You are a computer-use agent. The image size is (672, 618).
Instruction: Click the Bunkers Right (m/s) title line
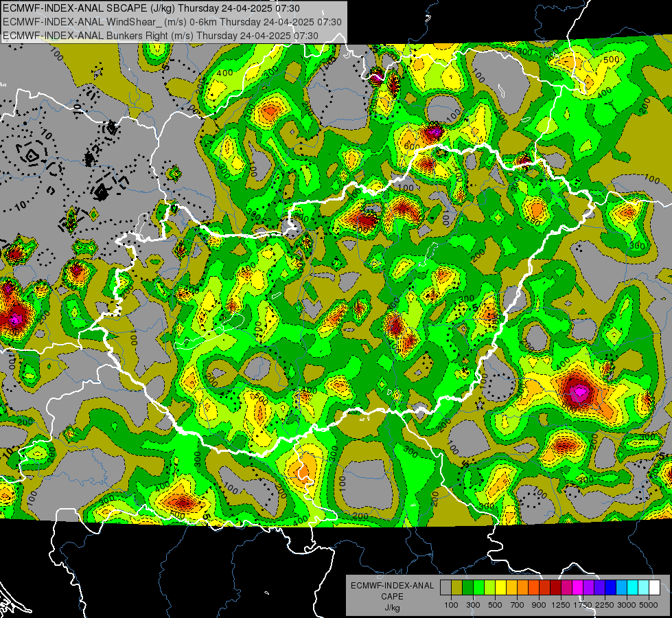tap(161, 36)
